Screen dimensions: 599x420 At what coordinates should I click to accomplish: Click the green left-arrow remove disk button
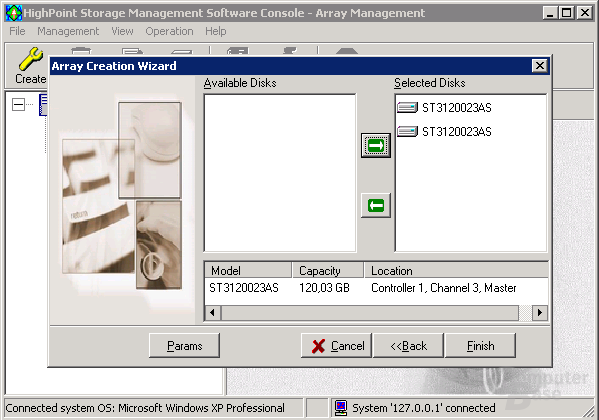(x=376, y=206)
